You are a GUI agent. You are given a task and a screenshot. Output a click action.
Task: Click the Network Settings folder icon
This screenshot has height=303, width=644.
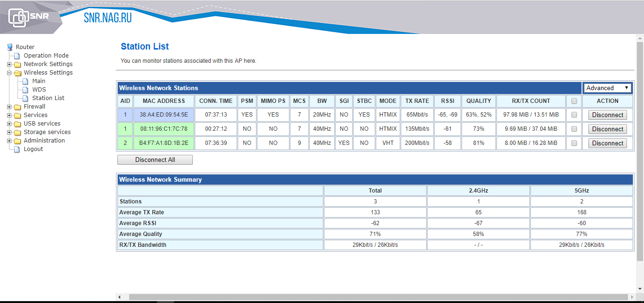(17, 64)
